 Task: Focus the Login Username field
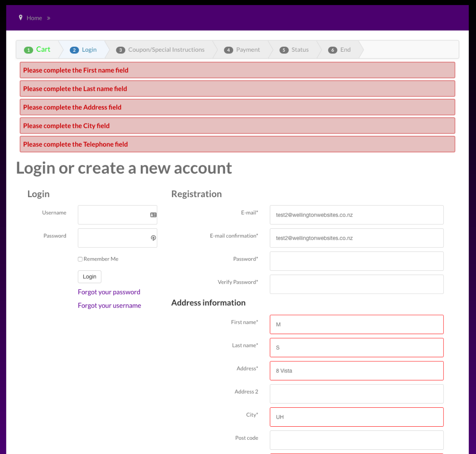118,215
